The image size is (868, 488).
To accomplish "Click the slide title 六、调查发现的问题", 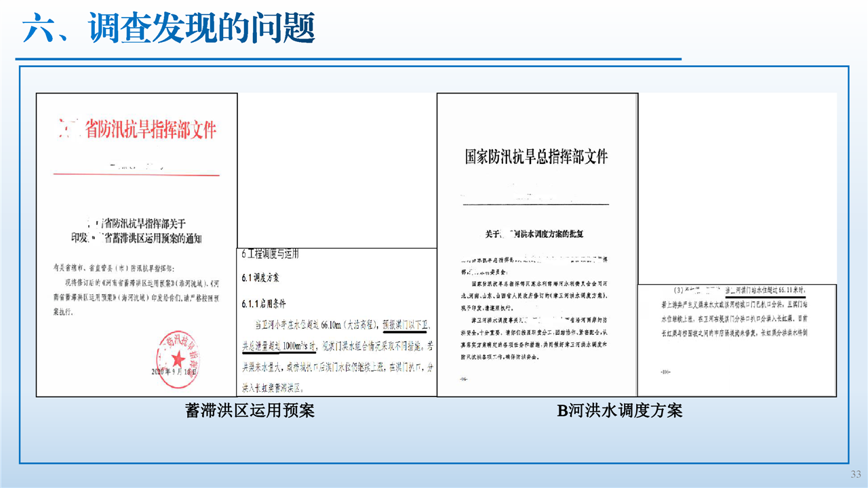I will (x=169, y=30).
